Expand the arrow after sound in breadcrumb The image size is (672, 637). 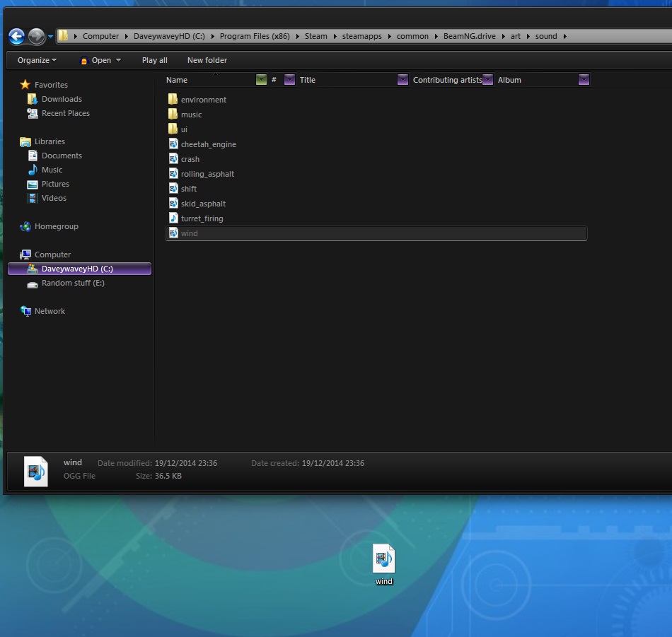tap(565, 37)
